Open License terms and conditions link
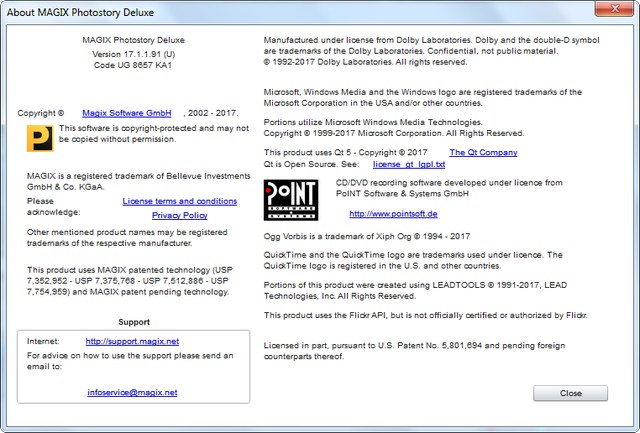 coord(180,201)
